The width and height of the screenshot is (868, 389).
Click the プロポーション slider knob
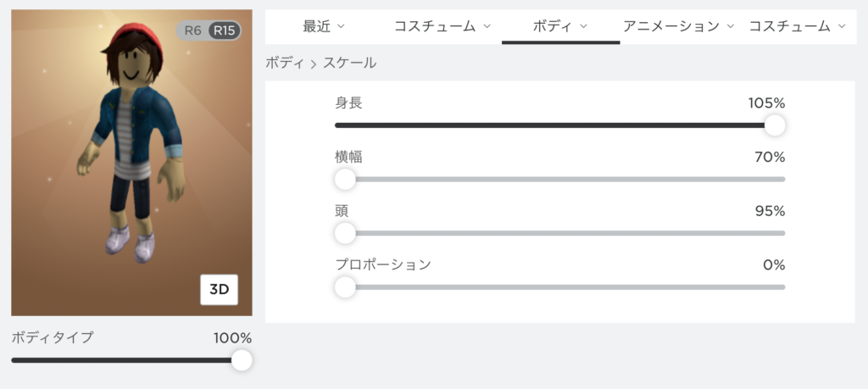(346, 287)
